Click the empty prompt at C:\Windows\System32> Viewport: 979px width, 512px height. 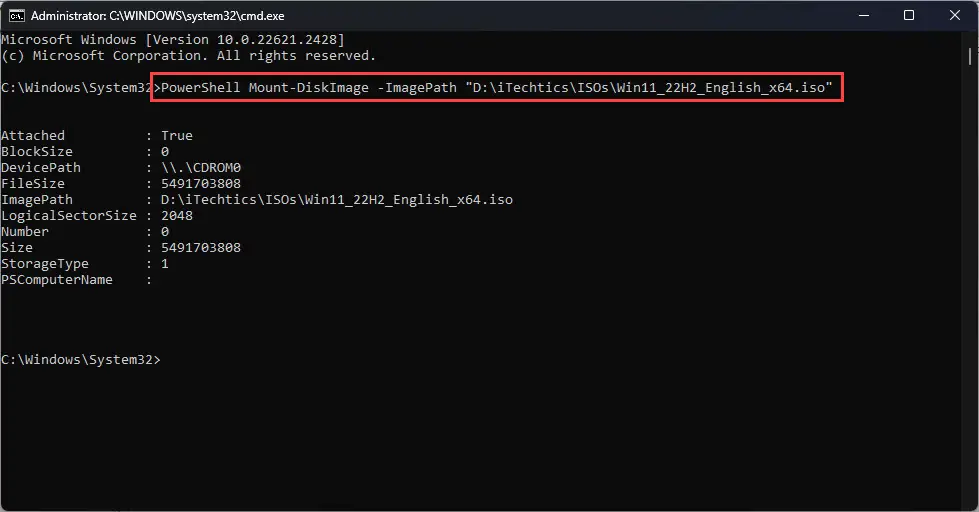[81, 360]
